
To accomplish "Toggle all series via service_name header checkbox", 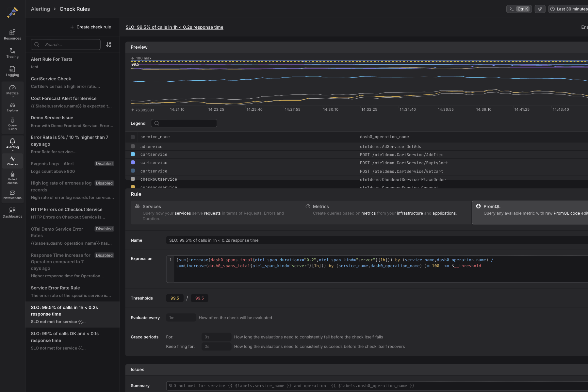I will (133, 137).
